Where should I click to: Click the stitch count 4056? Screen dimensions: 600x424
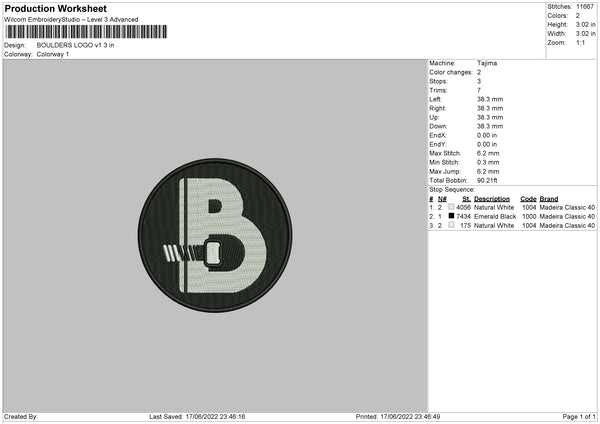(463, 207)
